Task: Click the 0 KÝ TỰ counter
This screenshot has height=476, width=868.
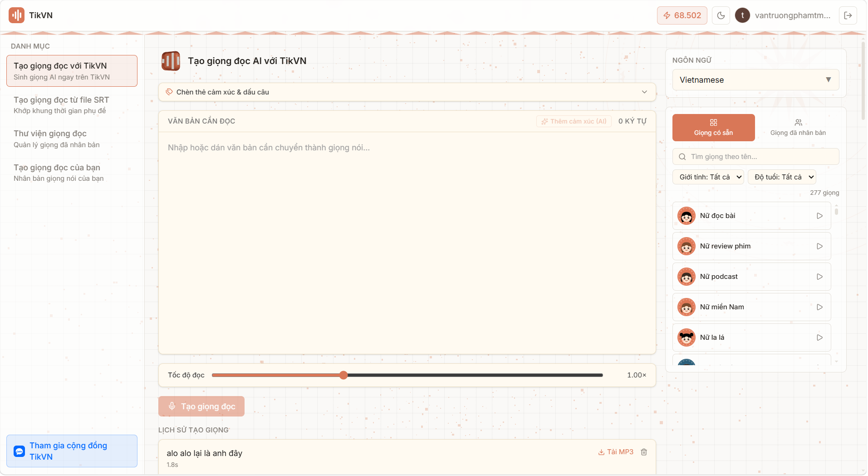Action: pyautogui.click(x=633, y=121)
